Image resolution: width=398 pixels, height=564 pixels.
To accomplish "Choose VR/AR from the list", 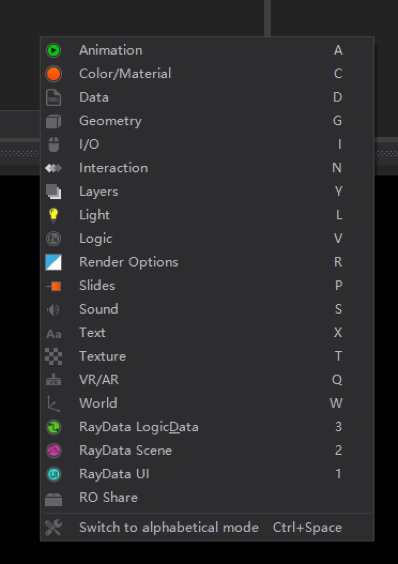I will tap(207, 380).
